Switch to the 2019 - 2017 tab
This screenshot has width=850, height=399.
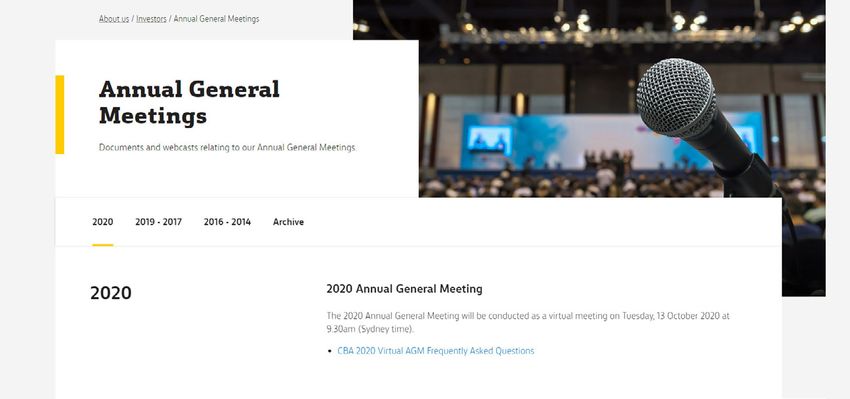pyautogui.click(x=158, y=222)
